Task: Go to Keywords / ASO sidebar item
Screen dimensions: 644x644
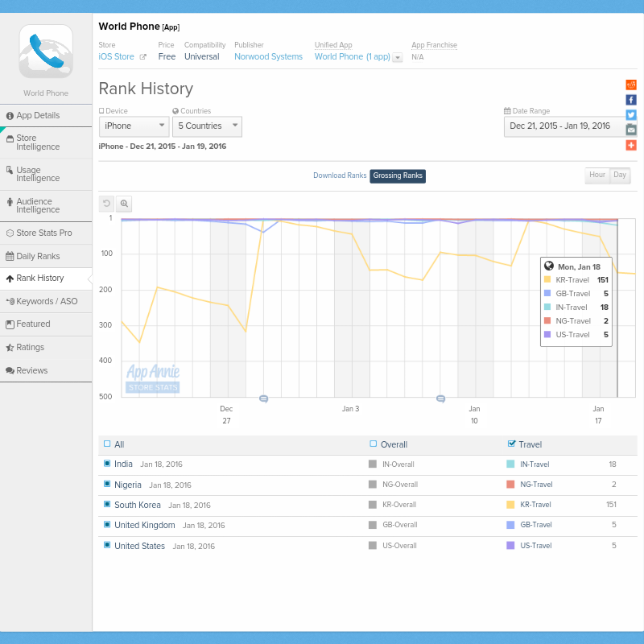Action: (x=46, y=301)
